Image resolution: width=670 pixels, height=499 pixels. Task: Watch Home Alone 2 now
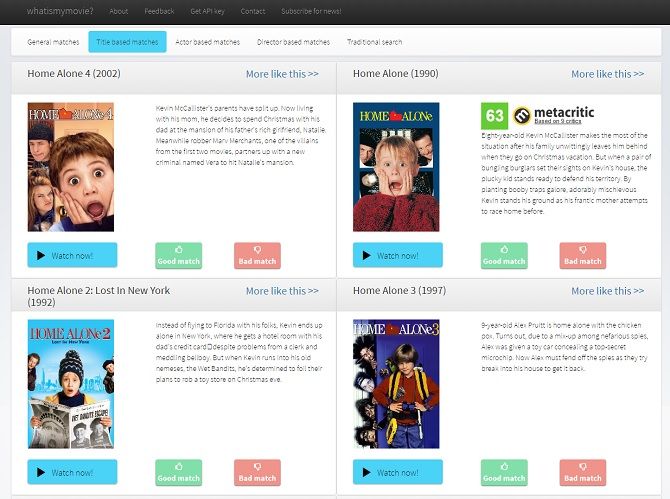click(x=72, y=472)
